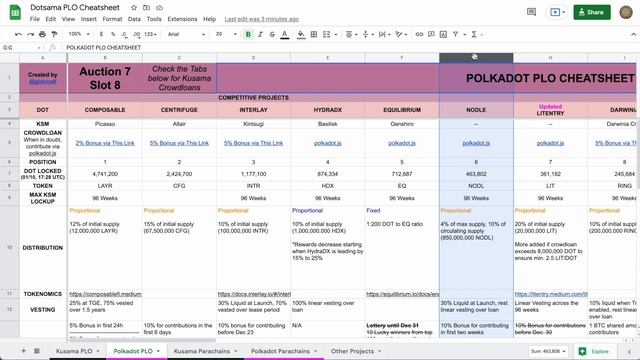The image size is (640, 360).
Task: Toggle italic formatting
Action: [x=260, y=35]
